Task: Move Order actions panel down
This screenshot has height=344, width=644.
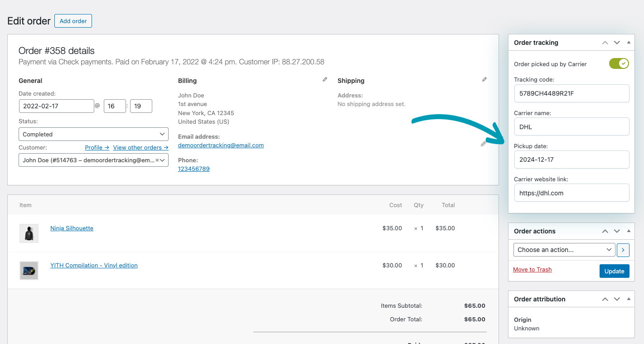Action: [617, 231]
